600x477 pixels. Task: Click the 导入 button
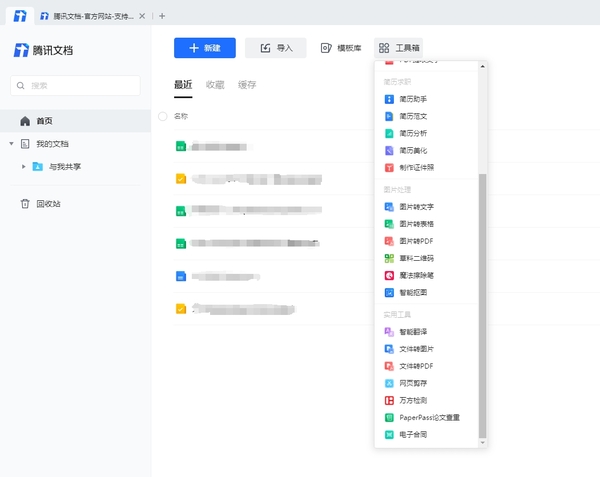pyautogui.click(x=276, y=48)
